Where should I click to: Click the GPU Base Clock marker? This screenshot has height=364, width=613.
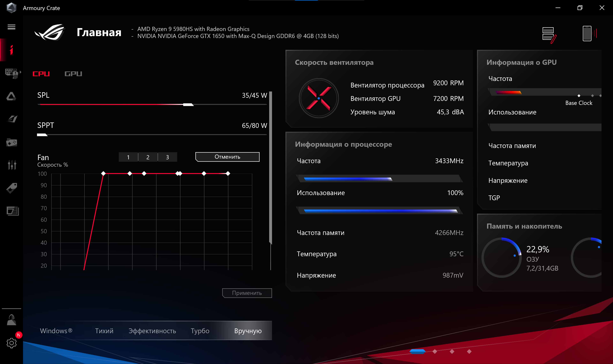point(579,96)
